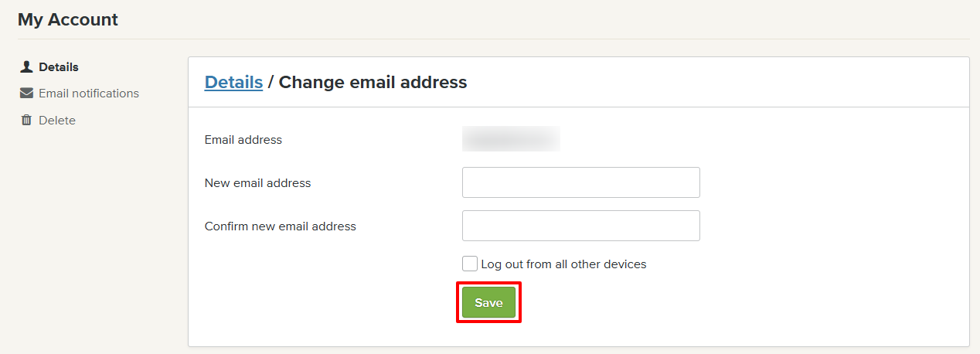The width and height of the screenshot is (980, 354).
Task: Focus the New email address field
Action: pyautogui.click(x=580, y=182)
